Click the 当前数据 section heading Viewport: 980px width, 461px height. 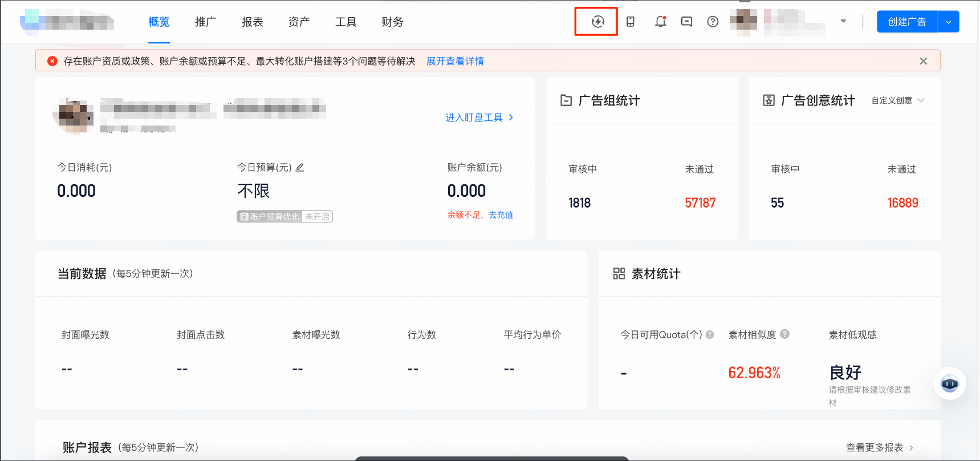pyautogui.click(x=82, y=274)
